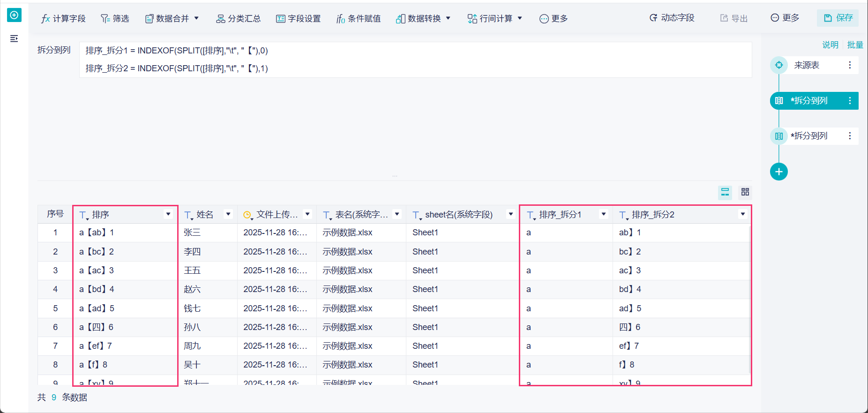The width and height of the screenshot is (868, 413).
Task: Select cell 张三 in 姓名 column
Action: [x=208, y=233]
